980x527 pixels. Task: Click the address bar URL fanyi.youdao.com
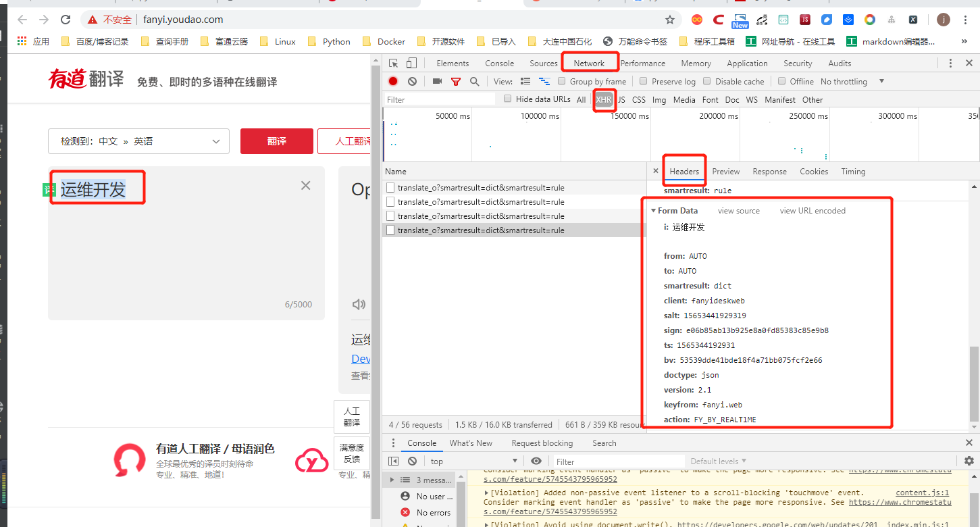[x=183, y=20]
